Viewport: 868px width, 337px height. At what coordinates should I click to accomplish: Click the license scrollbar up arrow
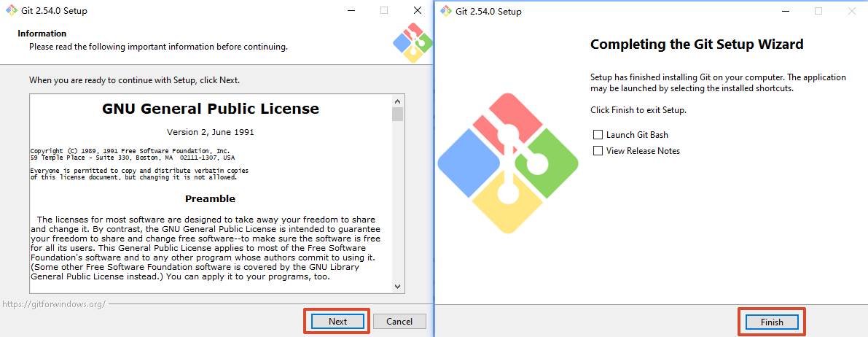click(x=397, y=101)
